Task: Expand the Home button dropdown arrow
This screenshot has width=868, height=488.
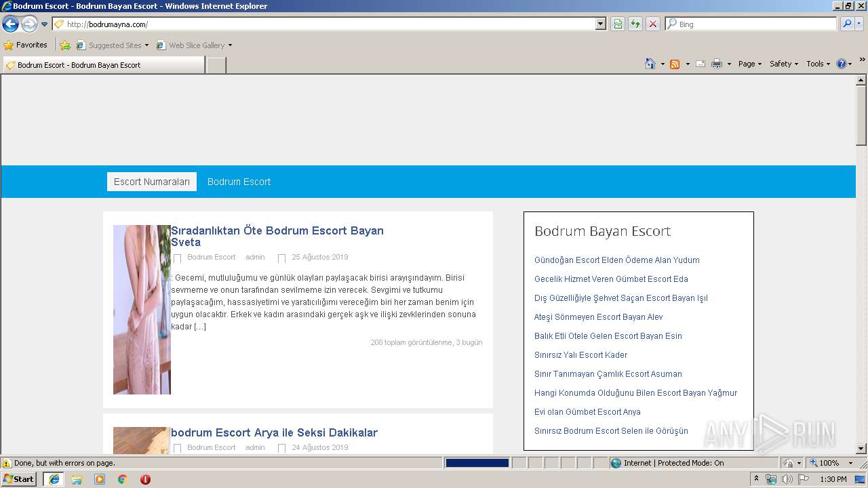Action: [x=663, y=64]
